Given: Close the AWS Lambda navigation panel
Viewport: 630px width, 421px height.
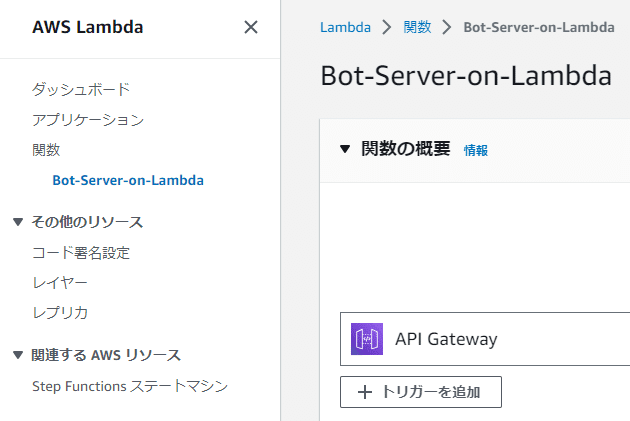Looking at the screenshot, I should [x=251, y=27].
